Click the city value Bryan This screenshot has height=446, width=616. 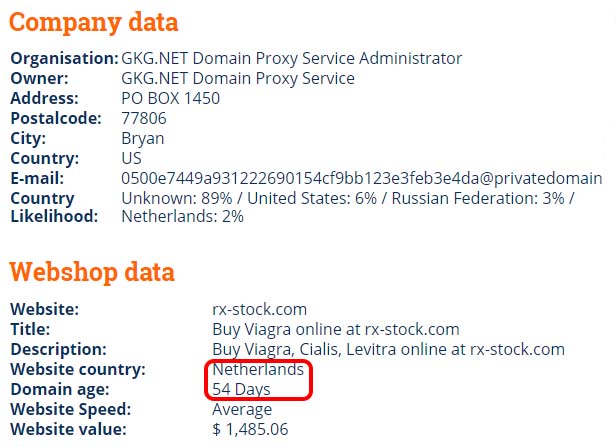(143, 139)
